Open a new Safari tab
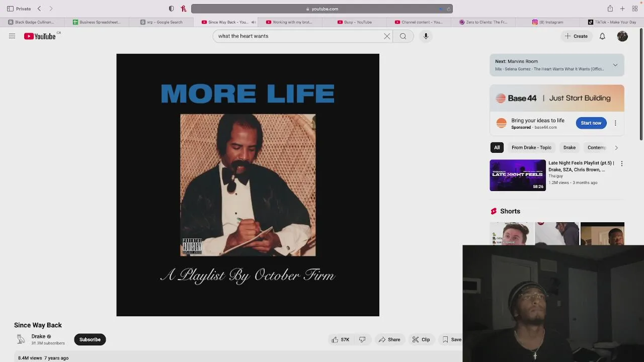The image size is (644, 362). click(x=622, y=9)
